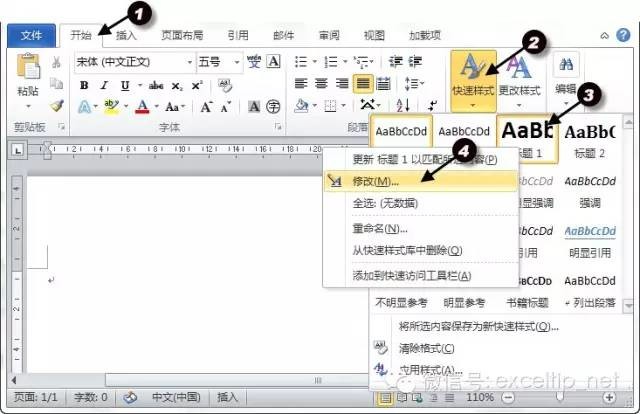The width and height of the screenshot is (640, 414).
Task: Select the Format Painter brush icon
Action: (57, 106)
